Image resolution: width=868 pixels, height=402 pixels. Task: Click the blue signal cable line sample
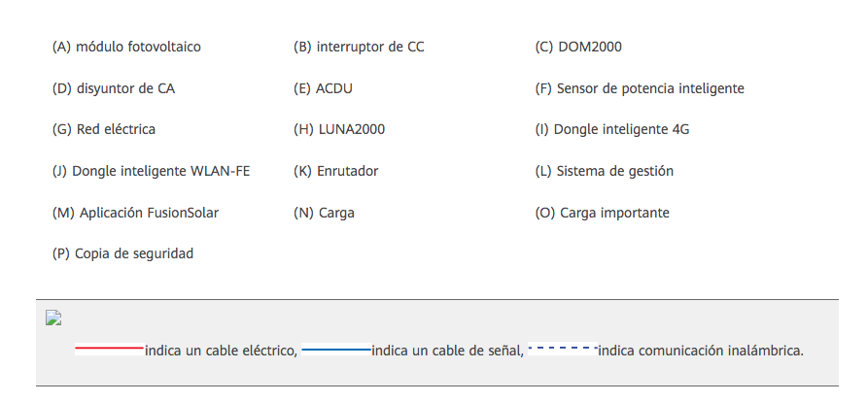pyautogui.click(x=336, y=349)
